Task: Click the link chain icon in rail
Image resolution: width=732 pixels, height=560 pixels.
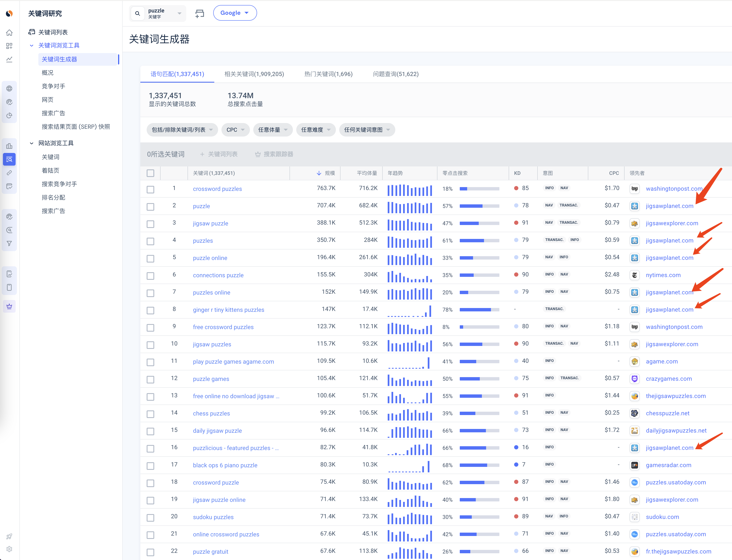Action: (9, 173)
